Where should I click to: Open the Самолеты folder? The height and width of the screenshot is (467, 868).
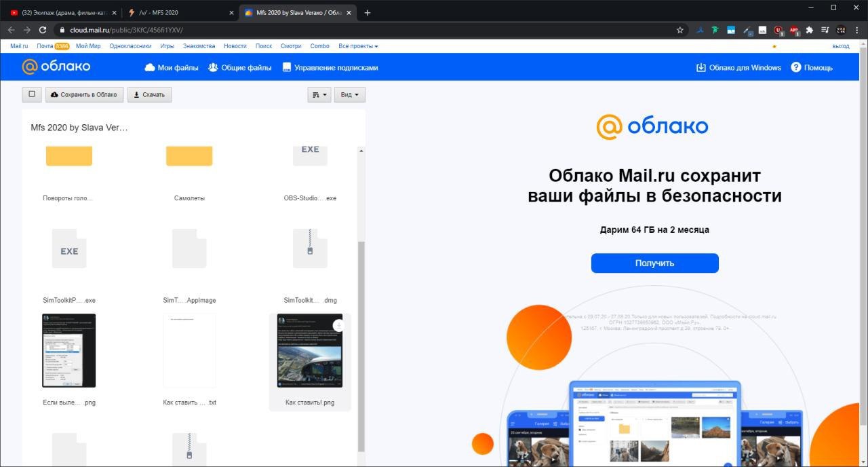pyautogui.click(x=189, y=156)
